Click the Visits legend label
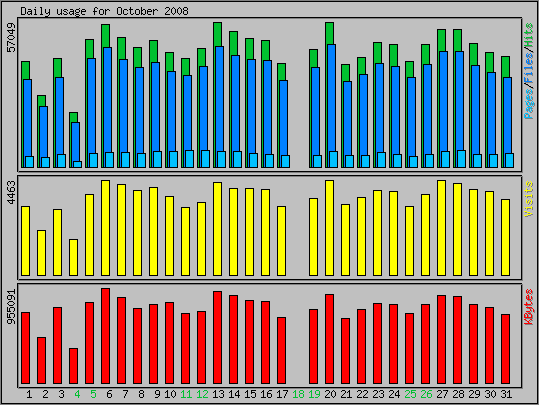Image resolution: width=539 pixels, height=405 pixels. pyautogui.click(x=529, y=199)
